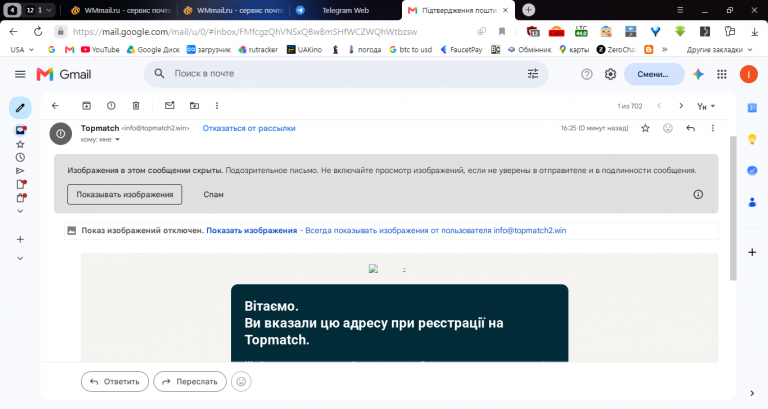
Task: Go back to inbox with the arrow above the message
Action: point(55,106)
